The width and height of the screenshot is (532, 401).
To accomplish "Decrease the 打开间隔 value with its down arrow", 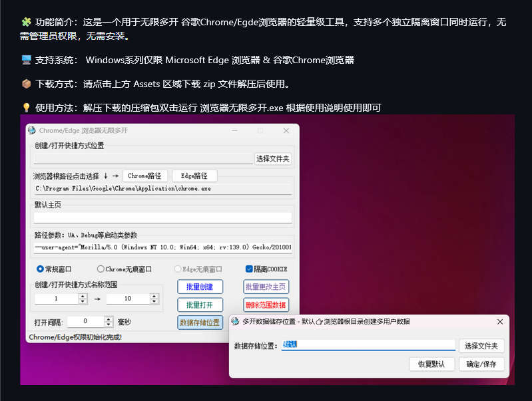I will point(109,324).
